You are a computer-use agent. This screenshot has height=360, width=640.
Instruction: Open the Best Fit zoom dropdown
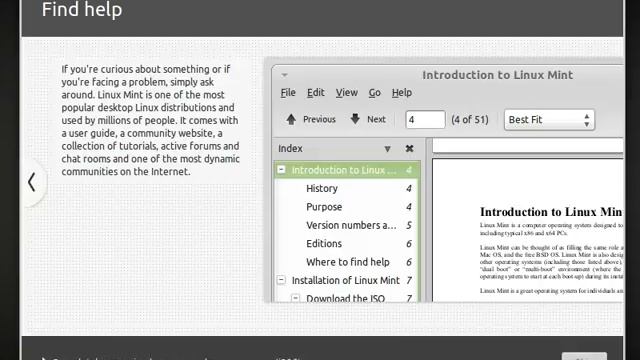coord(549,120)
